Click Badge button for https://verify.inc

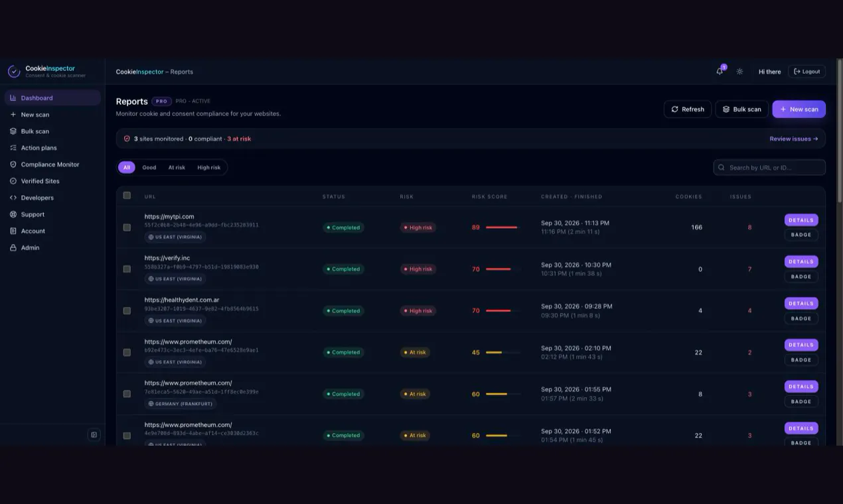[801, 277]
